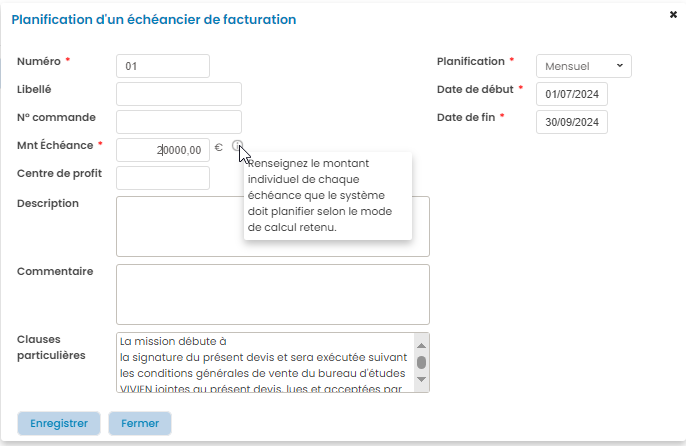The height and width of the screenshot is (446, 686).
Task: Click inside the Commentaire text area
Action: pos(273,294)
